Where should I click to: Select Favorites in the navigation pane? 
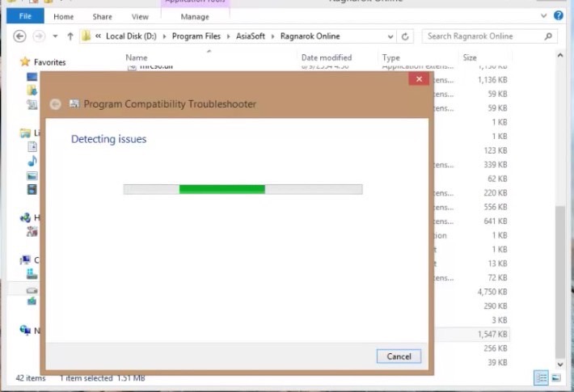(x=49, y=62)
